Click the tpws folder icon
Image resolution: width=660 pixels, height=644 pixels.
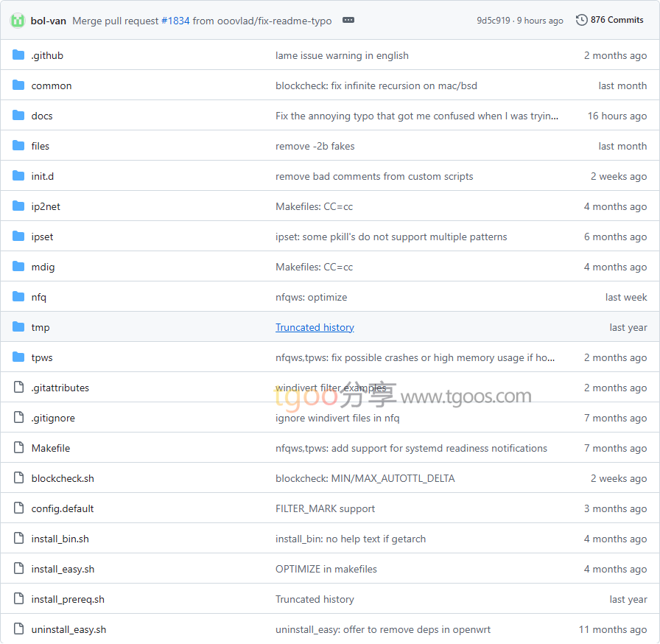click(x=18, y=357)
